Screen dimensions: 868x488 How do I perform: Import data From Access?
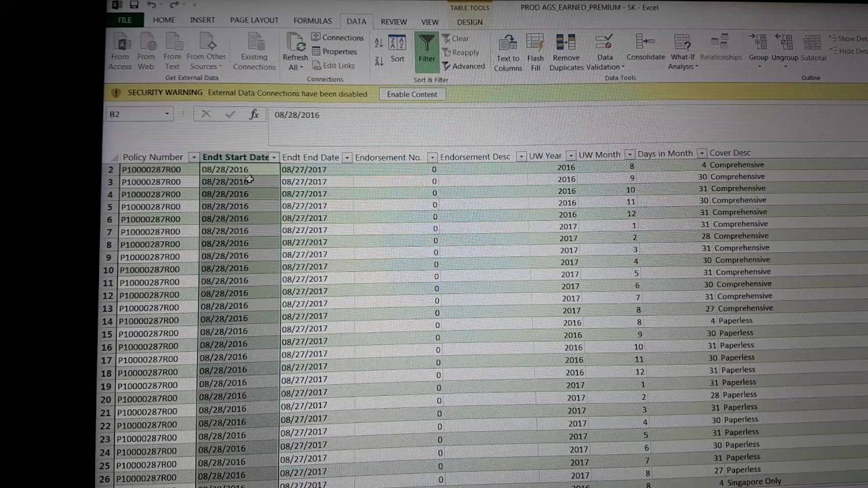120,52
